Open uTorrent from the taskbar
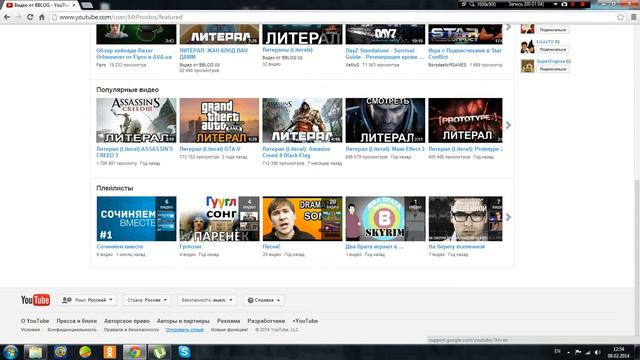This screenshot has height=360, width=640. click(x=159, y=352)
